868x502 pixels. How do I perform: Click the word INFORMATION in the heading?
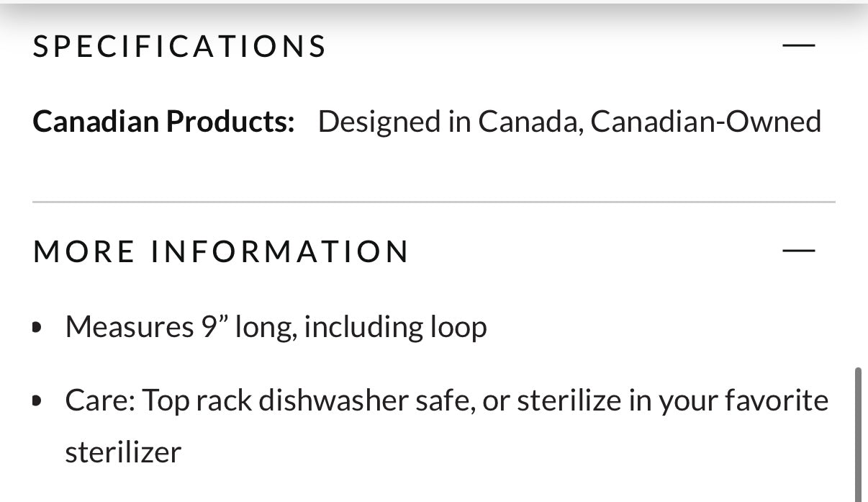pos(280,251)
